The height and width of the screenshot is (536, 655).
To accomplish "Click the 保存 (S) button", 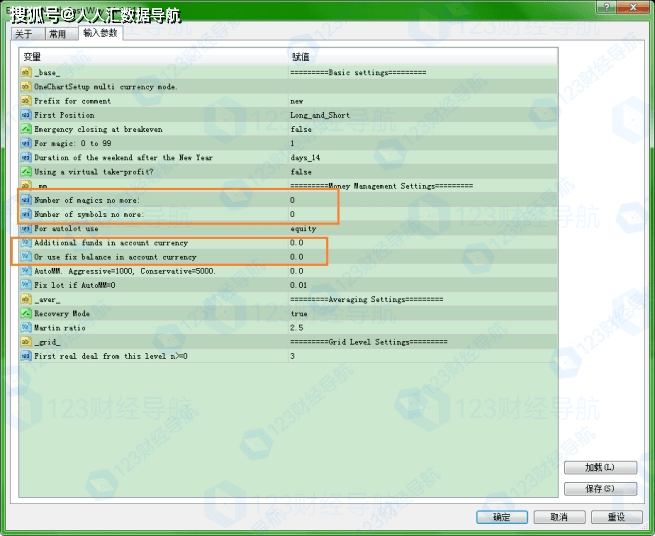I will click(x=600, y=488).
